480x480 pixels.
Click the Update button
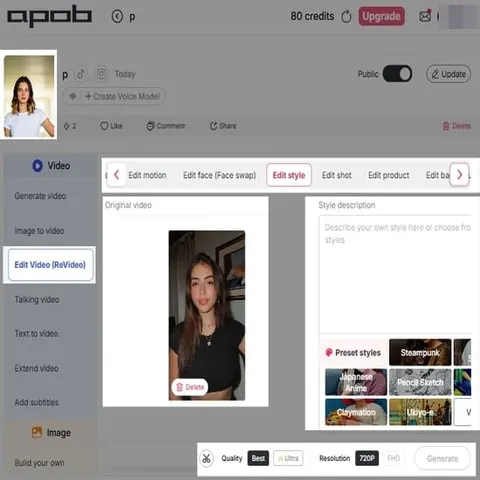coord(448,74)
